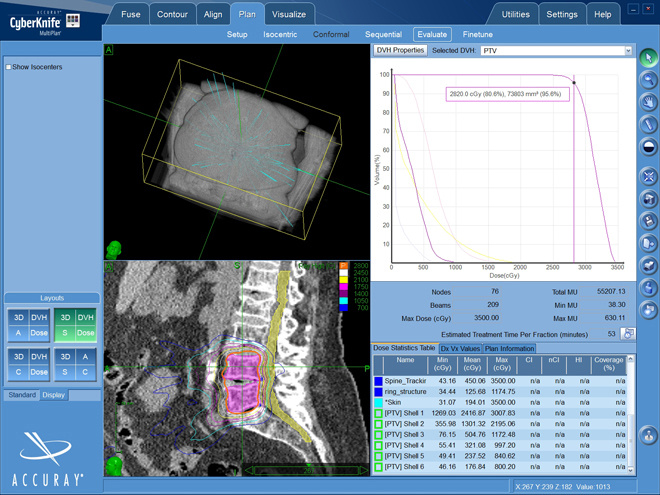The image size is (660, 495).
Task: Select the Setup planning step
Action: tap(237, 35)
